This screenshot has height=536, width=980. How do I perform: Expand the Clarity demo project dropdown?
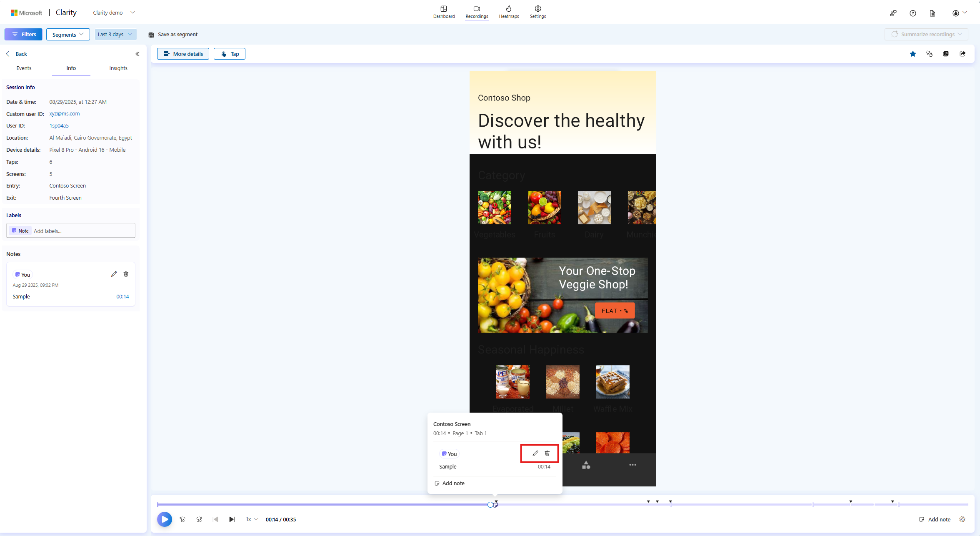coord(114,13)
